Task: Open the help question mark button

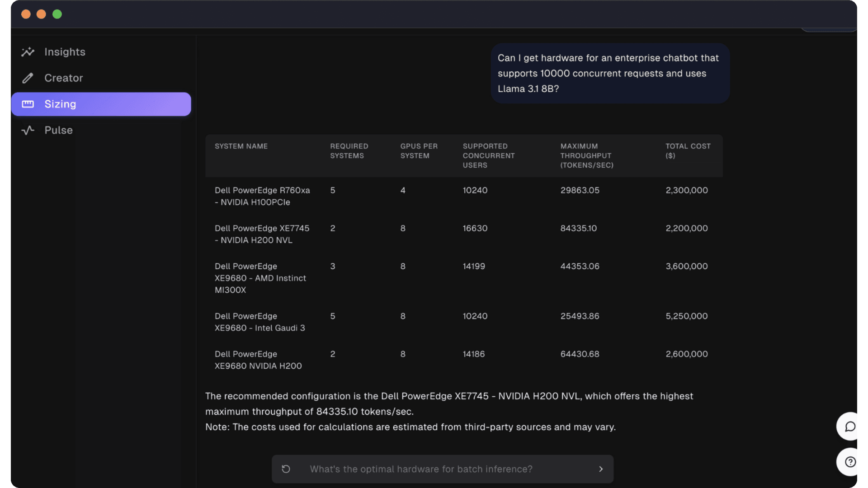Action: [x=849, y=462]
